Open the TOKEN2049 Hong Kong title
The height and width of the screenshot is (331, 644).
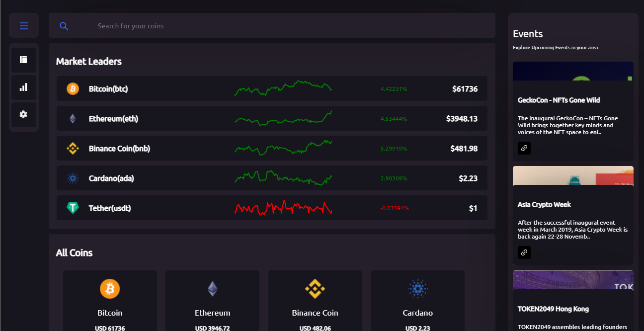553,309
